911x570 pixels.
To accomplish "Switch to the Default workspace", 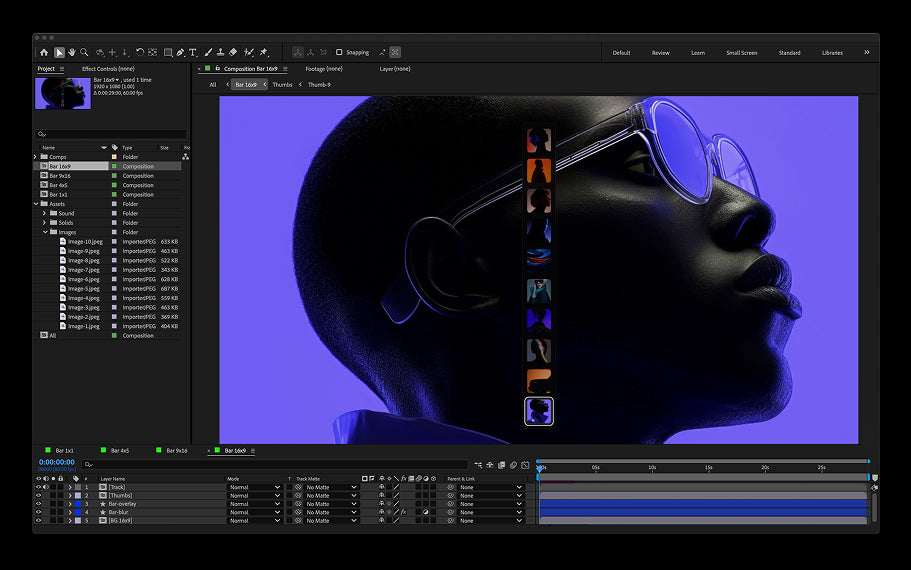I will 621,53.
